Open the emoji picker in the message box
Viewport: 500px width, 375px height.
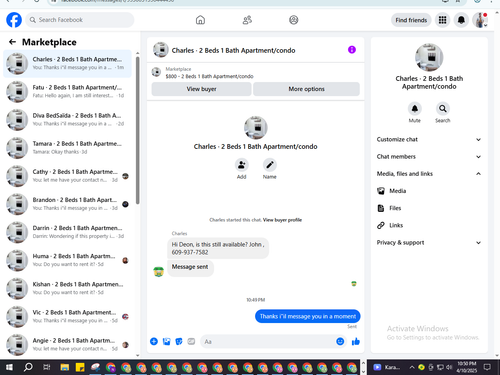coord(340,341)
